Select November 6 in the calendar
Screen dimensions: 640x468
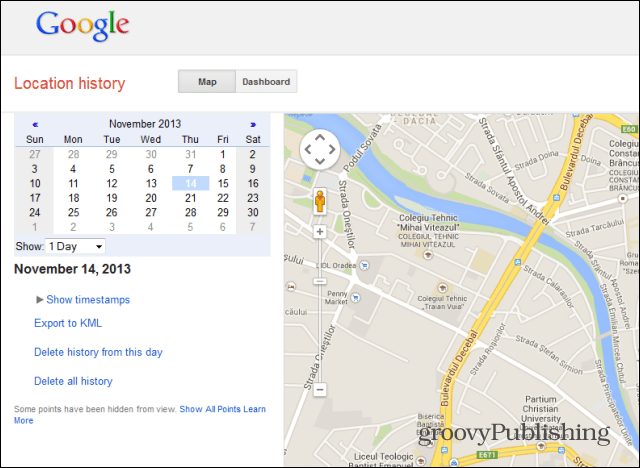click(151, 169)
